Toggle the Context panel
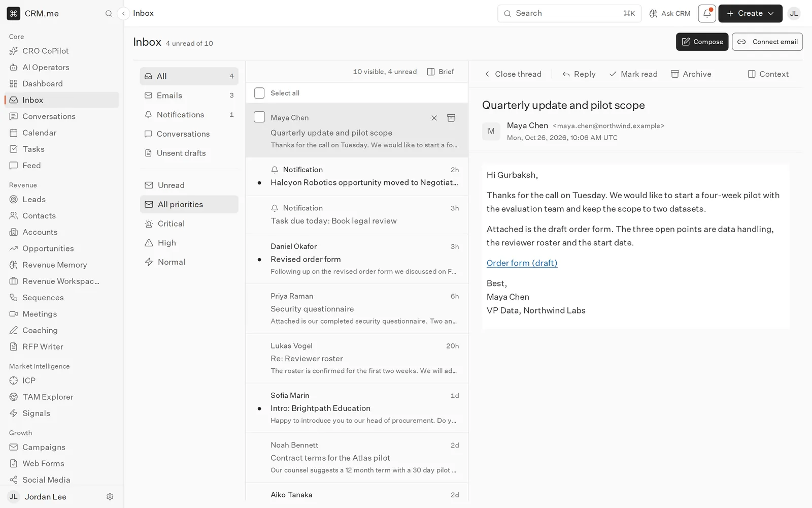 click(x=768, y=74)
